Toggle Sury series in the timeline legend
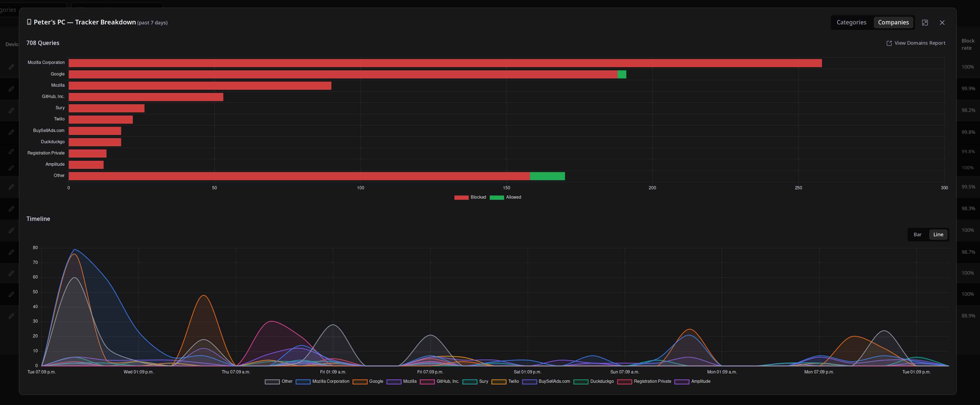The width and height of the screenshot is (980, 405). pos(475,381)
